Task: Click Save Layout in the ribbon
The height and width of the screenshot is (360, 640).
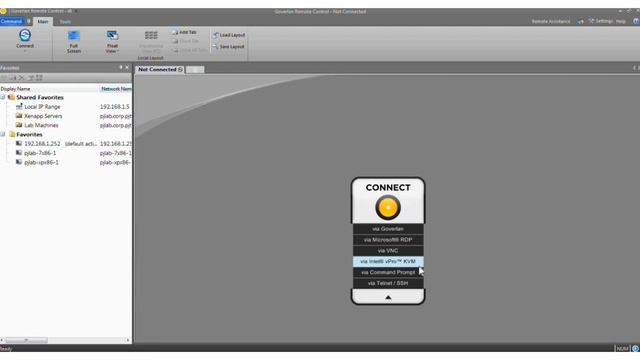Action: (x=229, y=47)
